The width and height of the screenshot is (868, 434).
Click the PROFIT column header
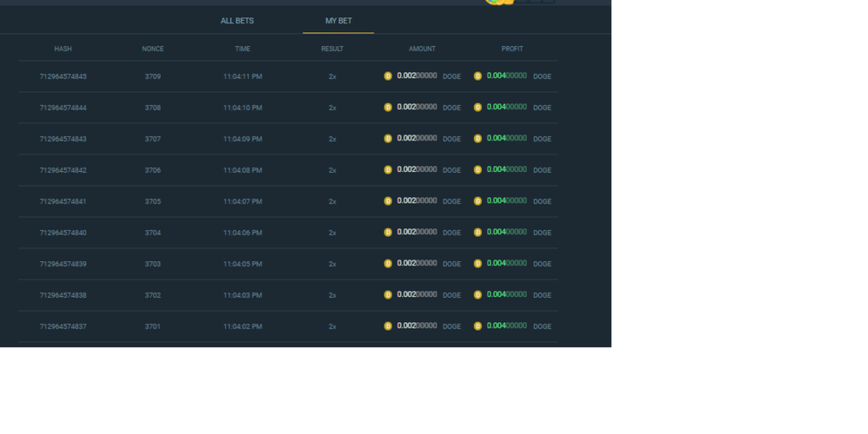click(x=512, y=49)
